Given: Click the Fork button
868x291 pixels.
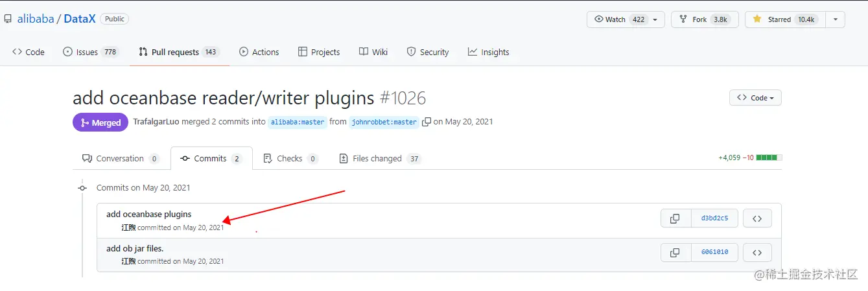Looking at the screenshot, I should (705, 19).
